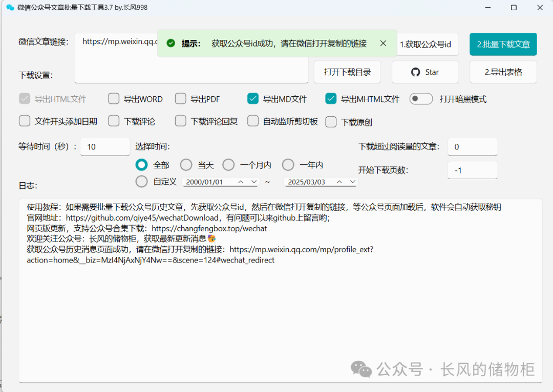Enable the 导出WORD checkbox

point(113,99)
